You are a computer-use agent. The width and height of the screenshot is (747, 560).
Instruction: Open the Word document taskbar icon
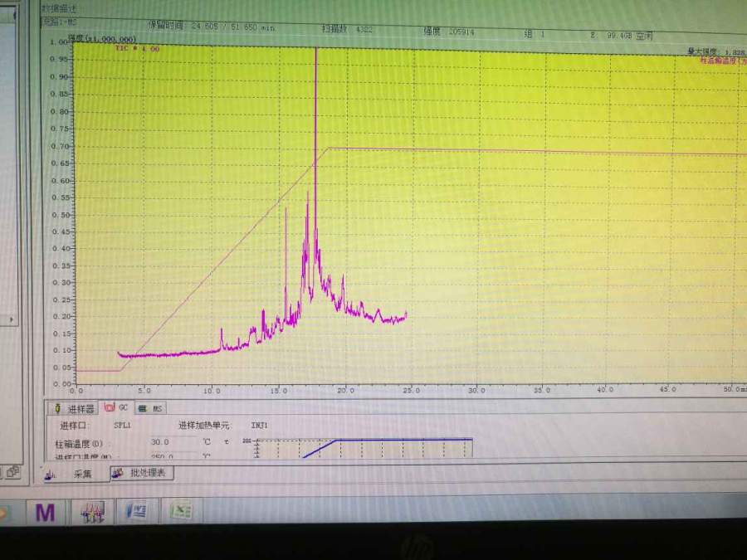[x=137, y=512]
